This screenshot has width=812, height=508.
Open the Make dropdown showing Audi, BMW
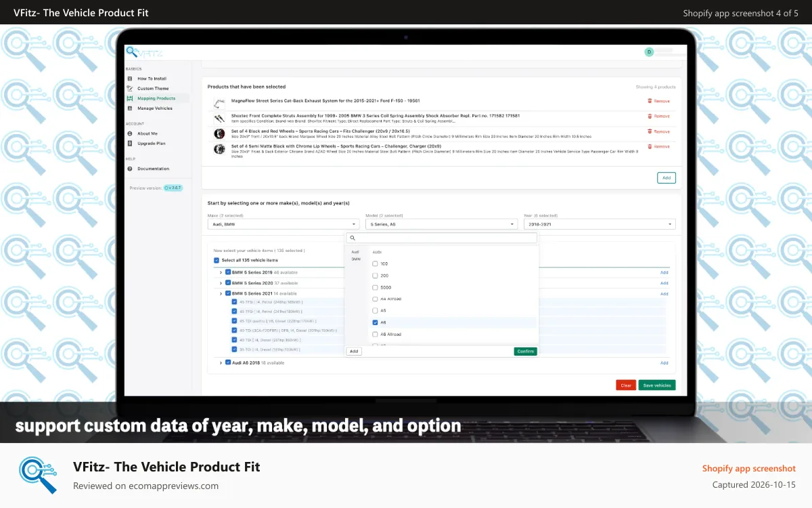pyautogui.click(x=284, y=224)
